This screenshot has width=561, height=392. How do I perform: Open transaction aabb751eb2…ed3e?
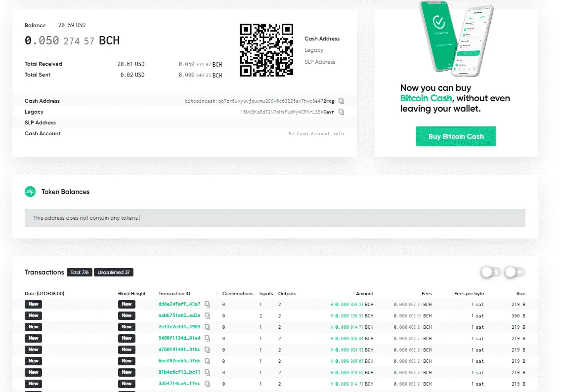[179, 315]
